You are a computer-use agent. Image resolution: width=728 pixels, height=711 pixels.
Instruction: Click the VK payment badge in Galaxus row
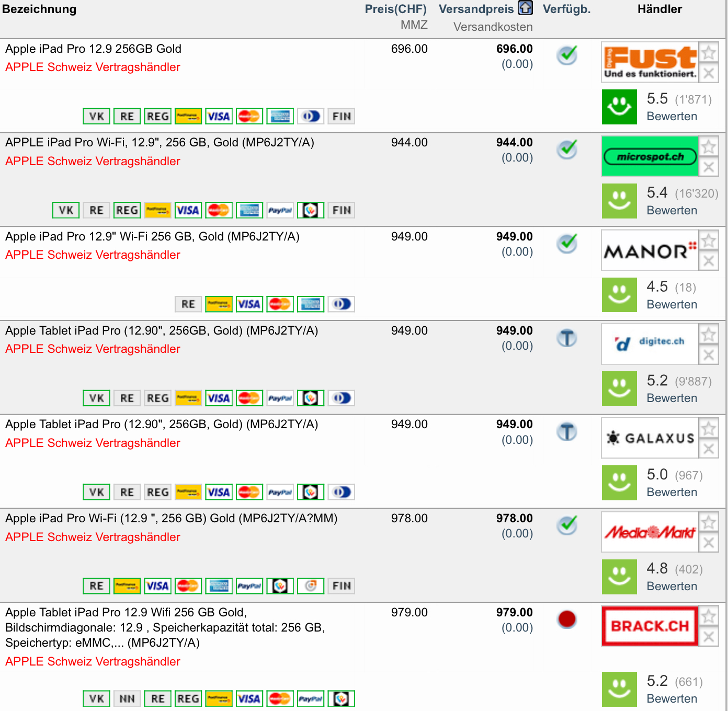[96, 492]
